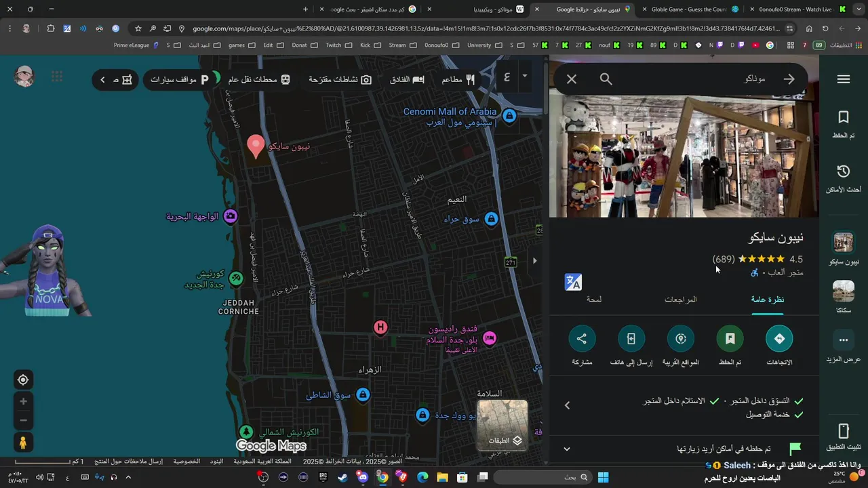Select سكاكا thumbnail in the sidebar
Image resolution: width=868 pixels, height=488 pixels.
[844, 291]
